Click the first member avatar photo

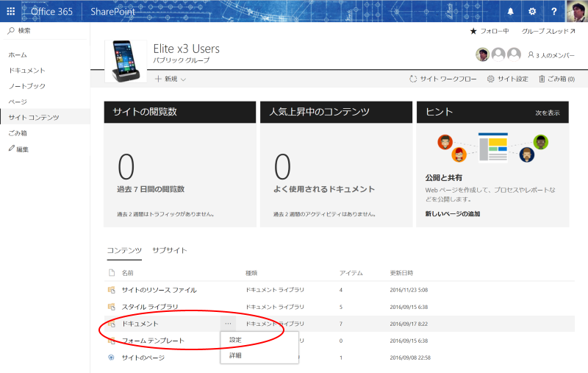click(x=483, y=54)
